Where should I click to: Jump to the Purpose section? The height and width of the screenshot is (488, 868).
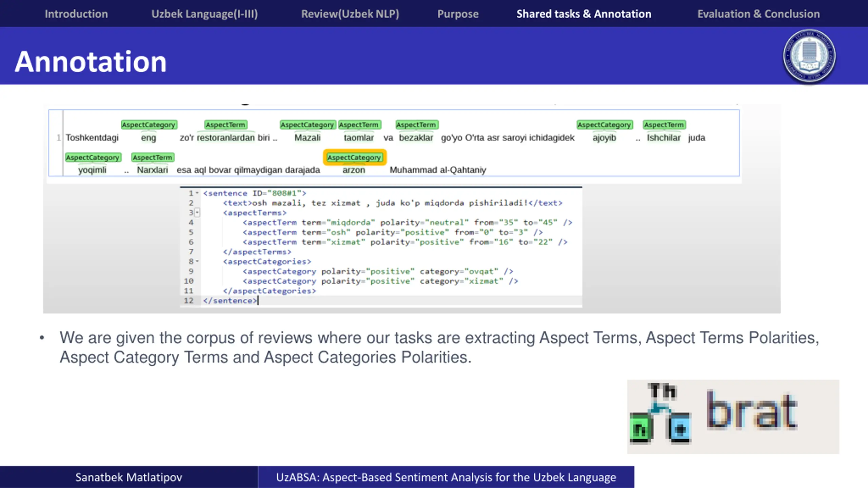458,14
